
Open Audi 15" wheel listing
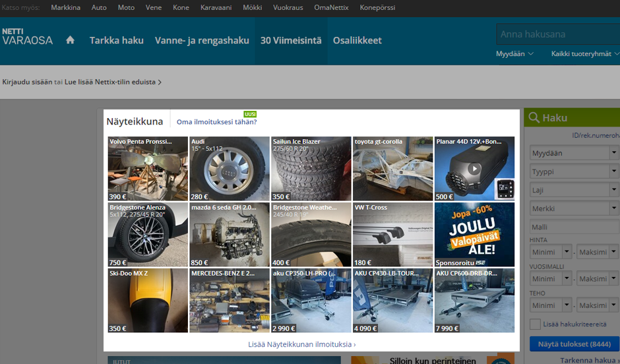pyautogui.click(x=230, y=169)
